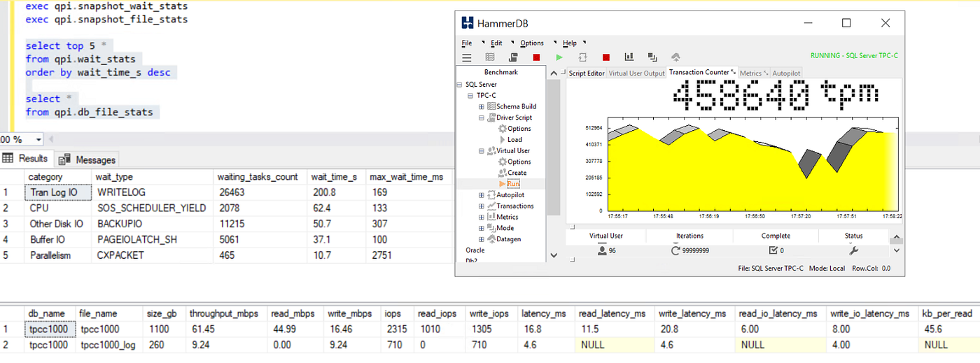The height and width of the screenshot is (363, 980).
Task: Click gear icon of Driver Script Options
Action: [502, 129]
